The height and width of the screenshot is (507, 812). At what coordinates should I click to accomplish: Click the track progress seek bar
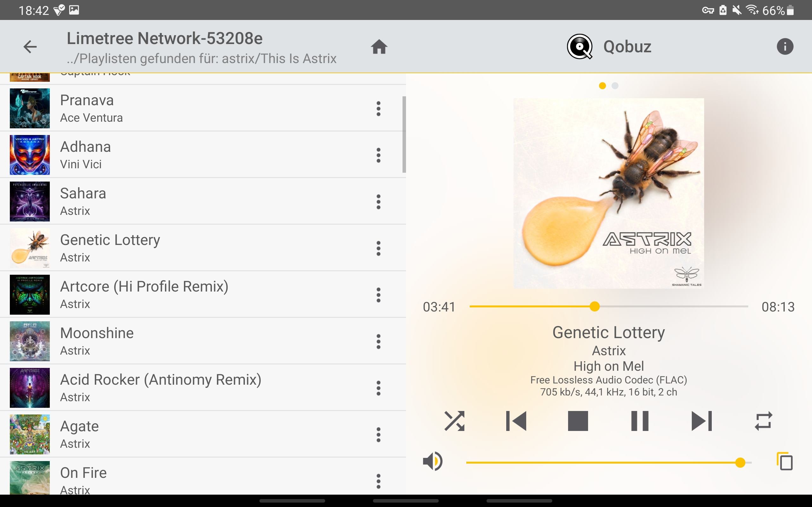click(609, 306)
